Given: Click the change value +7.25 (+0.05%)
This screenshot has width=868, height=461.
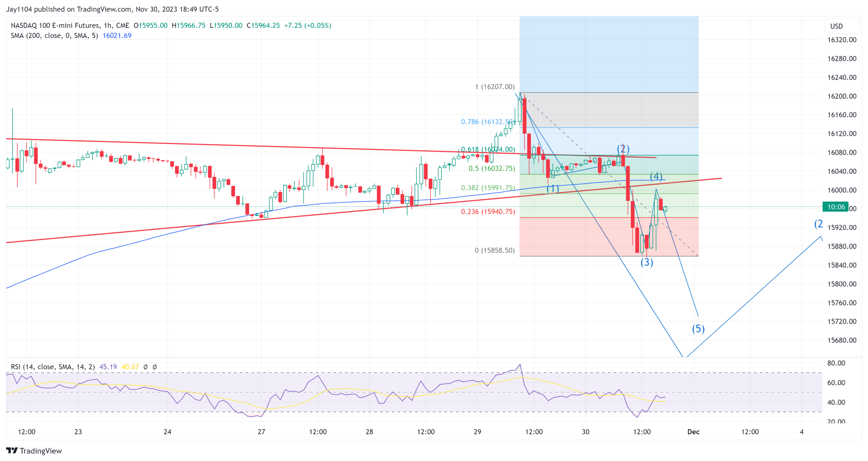Looking at the screenshot, I should pos(308,25).
